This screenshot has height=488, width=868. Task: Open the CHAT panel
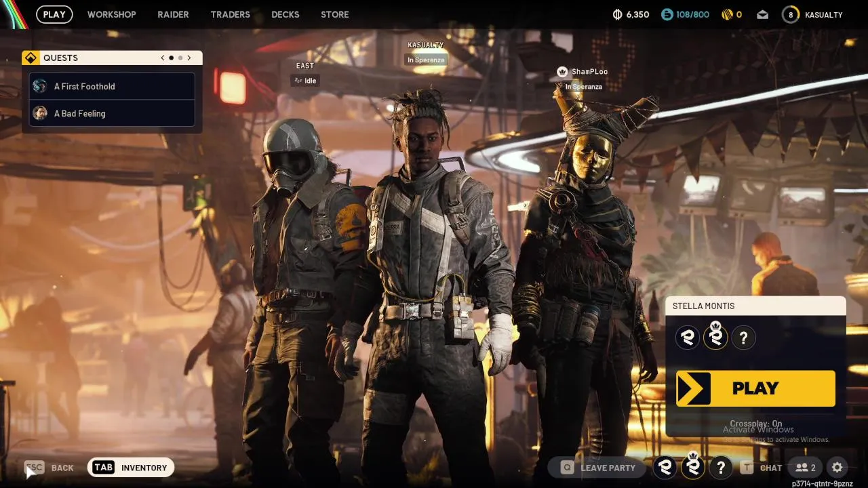point(771,468)
